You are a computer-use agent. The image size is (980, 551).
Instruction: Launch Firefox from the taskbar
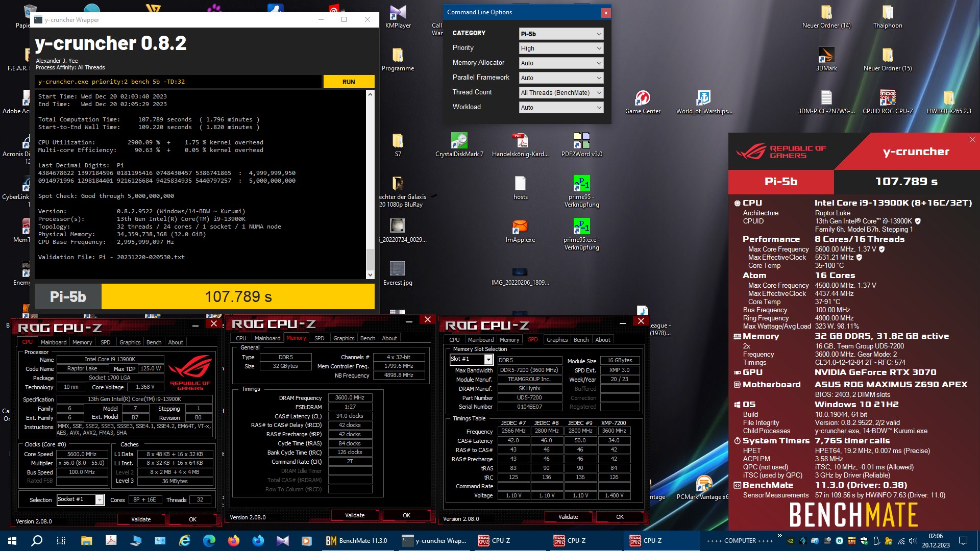pyautogui.click(x=234, y=541)
